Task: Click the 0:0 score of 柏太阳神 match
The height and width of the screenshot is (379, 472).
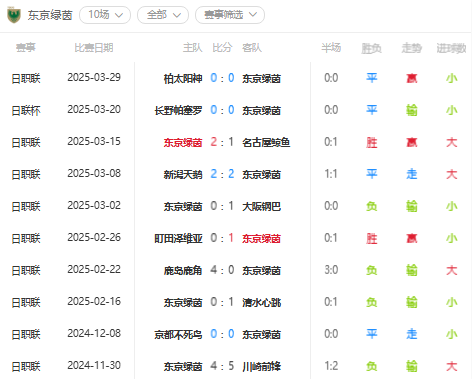Action: (222, 78)
